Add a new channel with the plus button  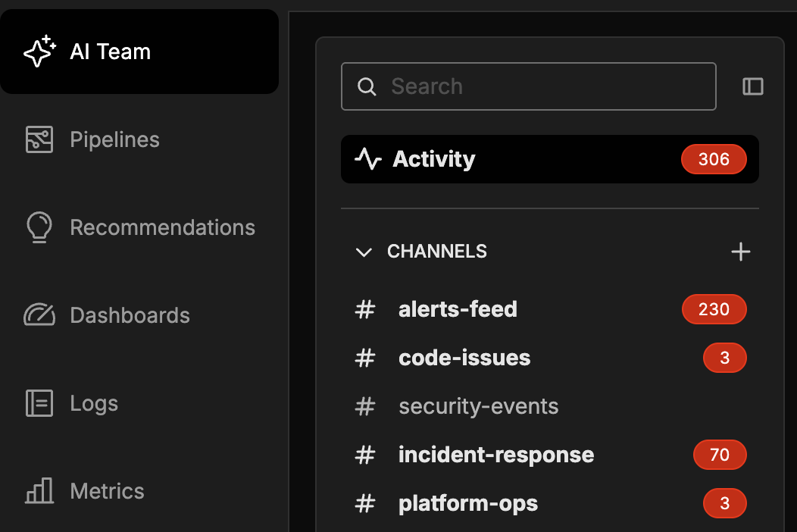(x=740, y=252)
